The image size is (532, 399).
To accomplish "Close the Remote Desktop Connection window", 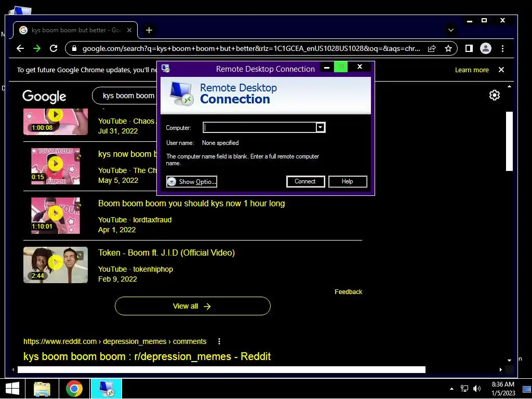I will pos(360,67).
